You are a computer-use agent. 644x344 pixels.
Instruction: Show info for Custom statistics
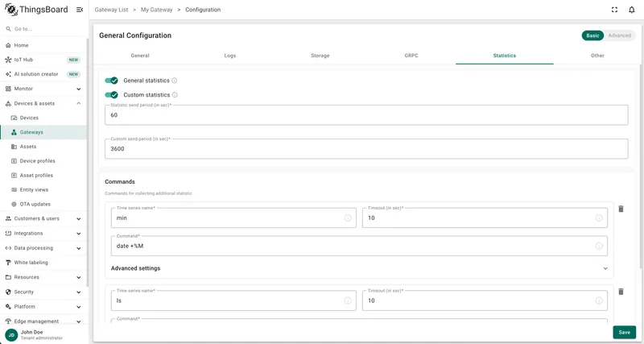[x=175, y=95]
